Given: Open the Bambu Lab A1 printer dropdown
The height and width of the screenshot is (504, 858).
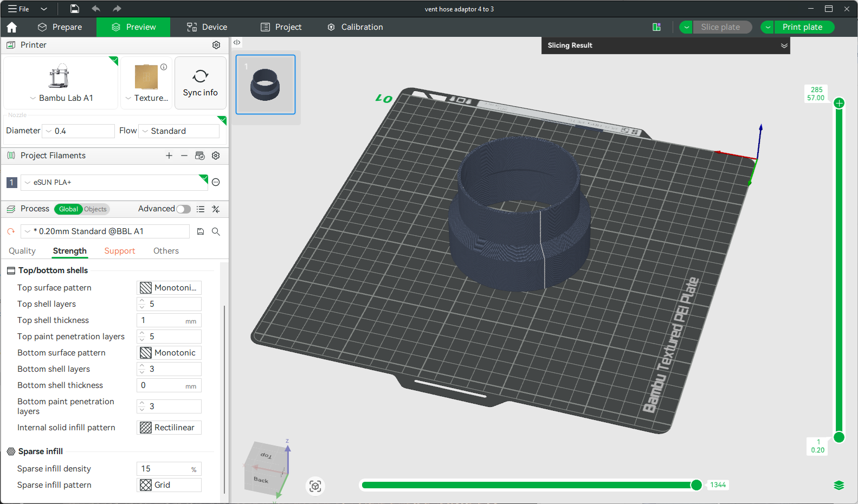Looking at the screenshot, I should (61, 98).
